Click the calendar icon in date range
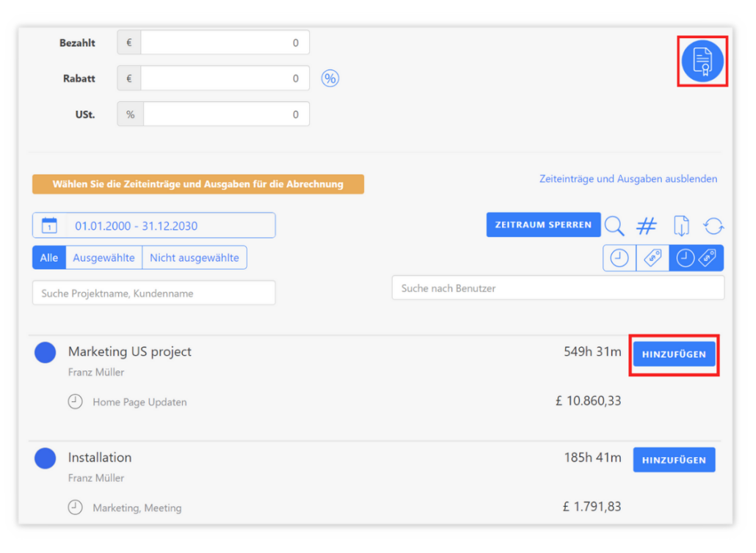 (x=49, y=226)
